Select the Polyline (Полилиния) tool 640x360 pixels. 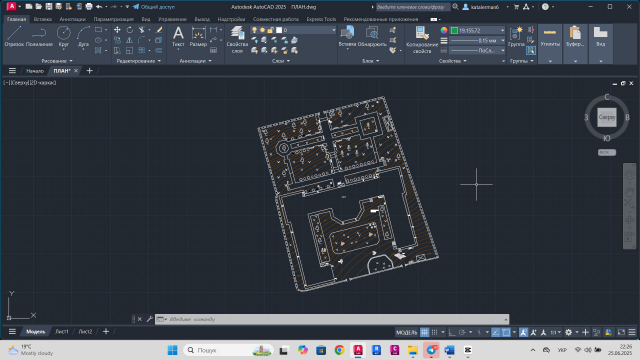(39, 36)
